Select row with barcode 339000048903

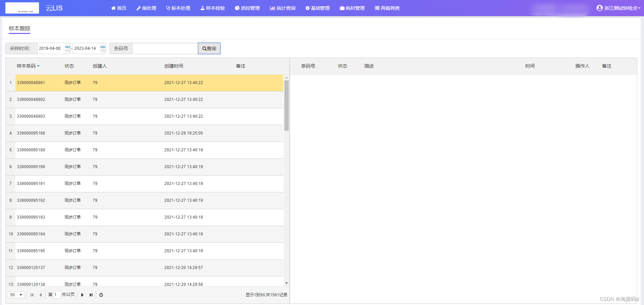(x=145, y=116)
